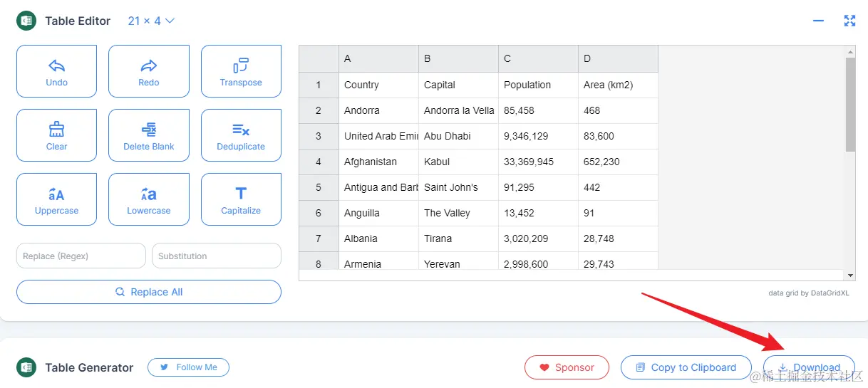Apply Deduplicate to the table
Image resolution: width=868 pixels, height=388 pixels.
[x=241, y=135]
